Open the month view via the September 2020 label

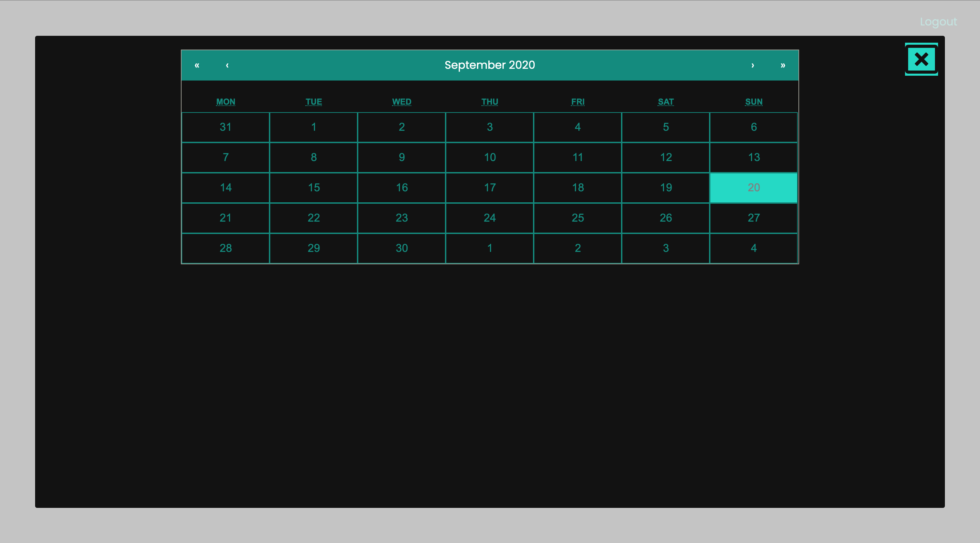(x=490, y=65)
